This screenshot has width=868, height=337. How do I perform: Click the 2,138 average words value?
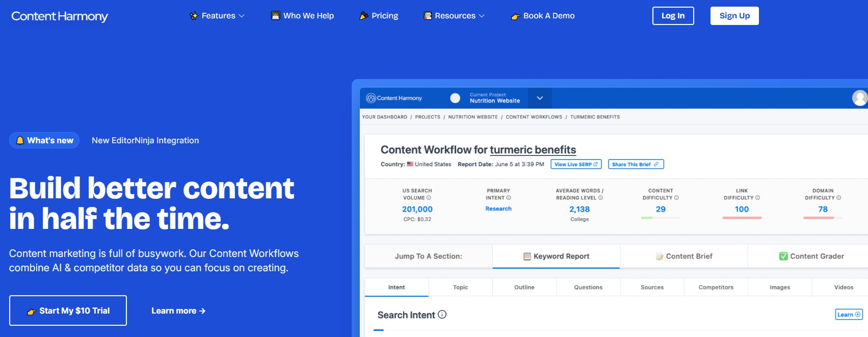tap(580, 209)
